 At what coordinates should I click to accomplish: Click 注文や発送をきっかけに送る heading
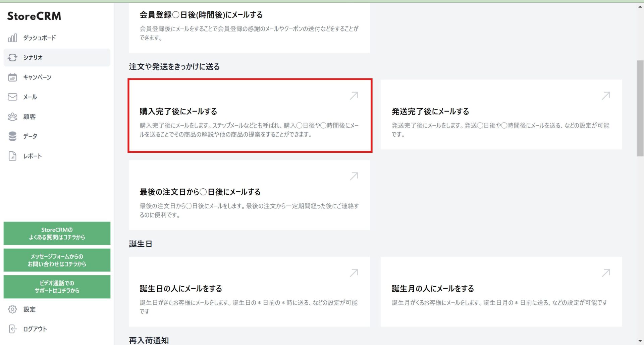click(174, 67)
